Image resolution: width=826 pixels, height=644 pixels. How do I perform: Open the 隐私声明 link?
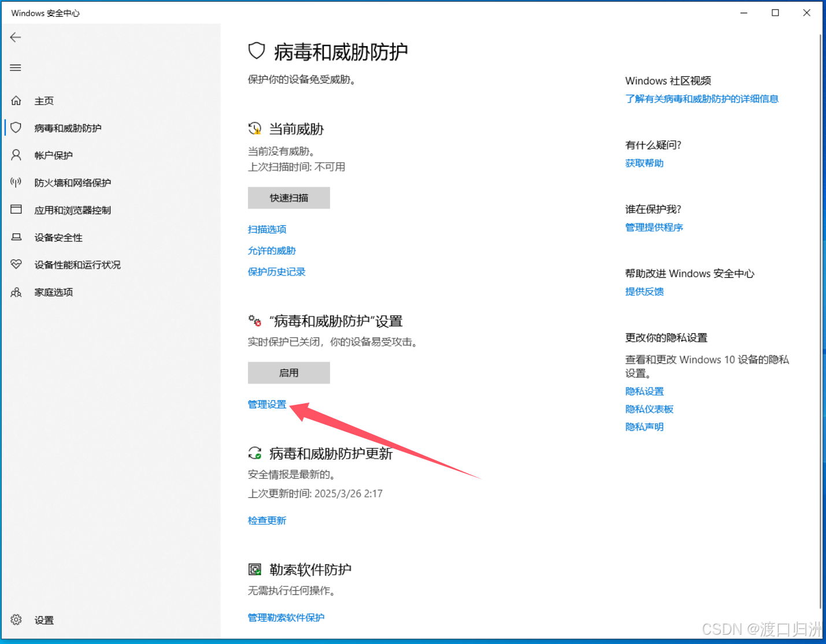click(644, 427)
